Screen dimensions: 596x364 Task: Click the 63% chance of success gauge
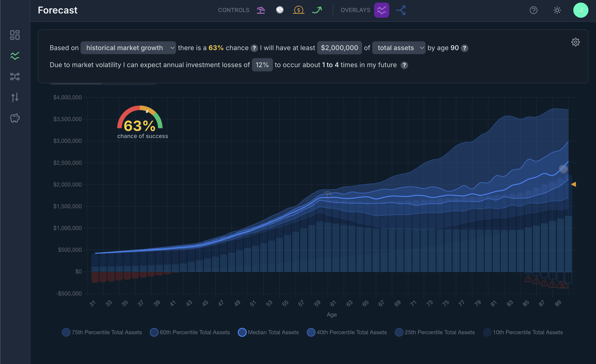142,122
